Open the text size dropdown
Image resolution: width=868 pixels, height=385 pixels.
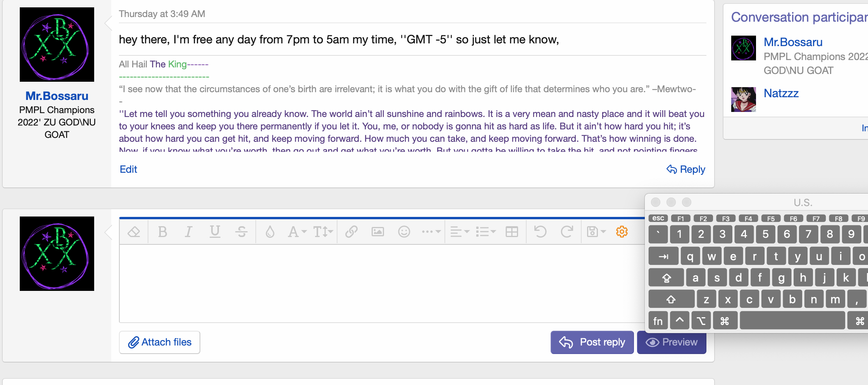[x=323, y=232]
